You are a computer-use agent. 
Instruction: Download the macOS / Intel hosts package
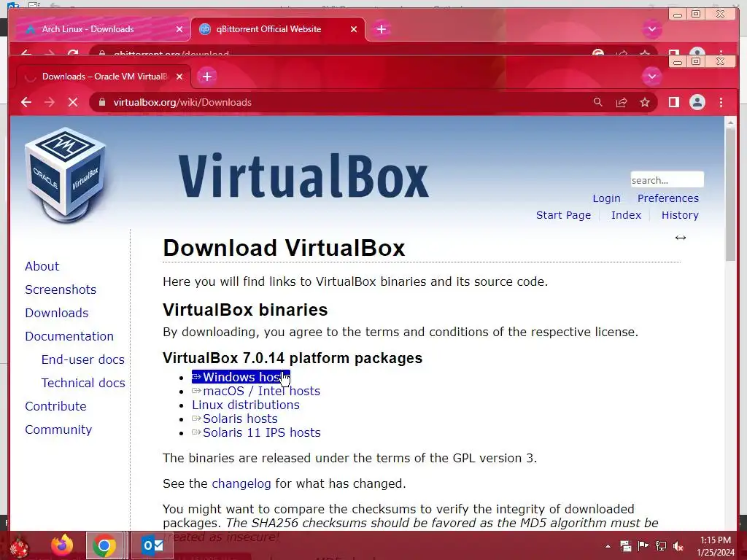click(x=256, y=391)
